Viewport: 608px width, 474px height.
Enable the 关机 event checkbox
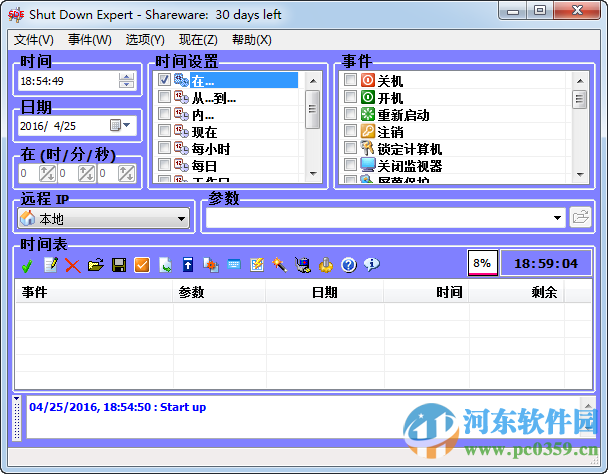[x=350, y=80]
